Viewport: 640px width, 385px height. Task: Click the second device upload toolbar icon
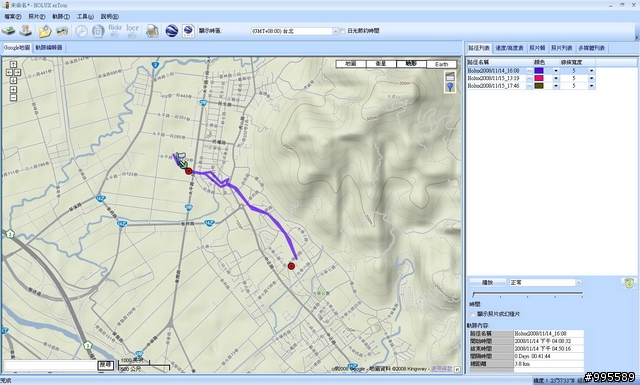[x=26, y=31]
